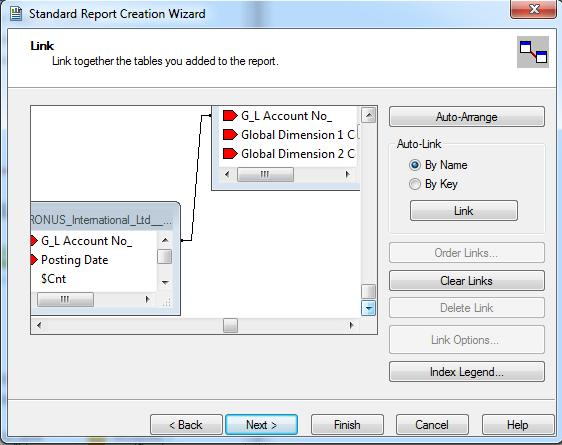
Task: Close the Standard Report Creation Wizard window
Action: [x=533, y=9]
